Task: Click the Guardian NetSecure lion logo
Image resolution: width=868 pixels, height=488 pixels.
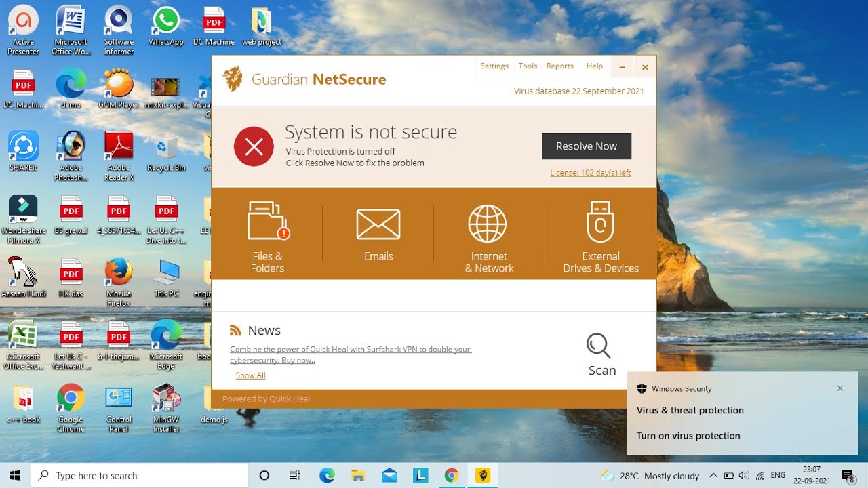Action: [233, 79]
